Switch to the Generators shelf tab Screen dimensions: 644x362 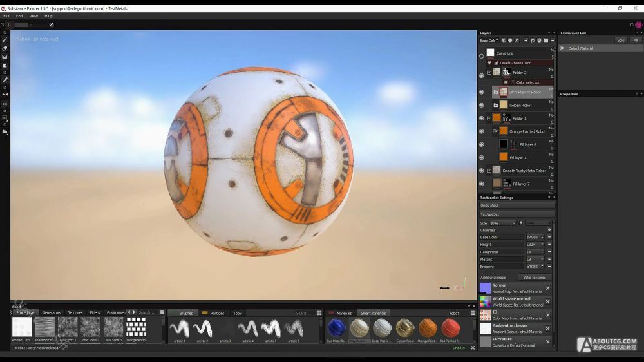coord(52,312)
